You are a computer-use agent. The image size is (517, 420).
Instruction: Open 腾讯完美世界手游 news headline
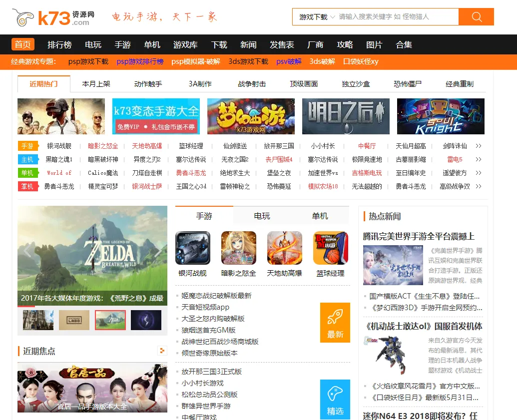[x=419, y=236]
